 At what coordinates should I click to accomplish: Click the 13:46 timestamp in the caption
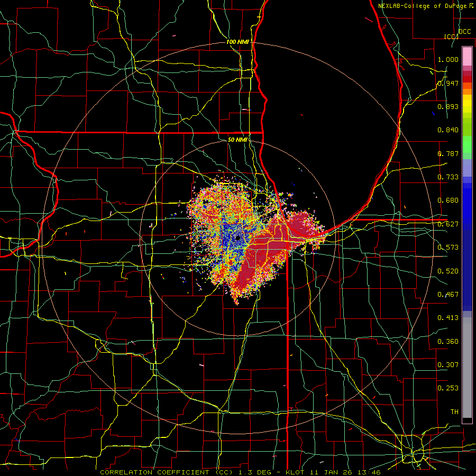[370, 472]
